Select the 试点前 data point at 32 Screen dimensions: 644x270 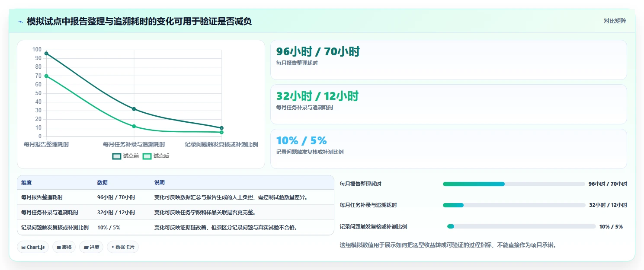(134, 109)
